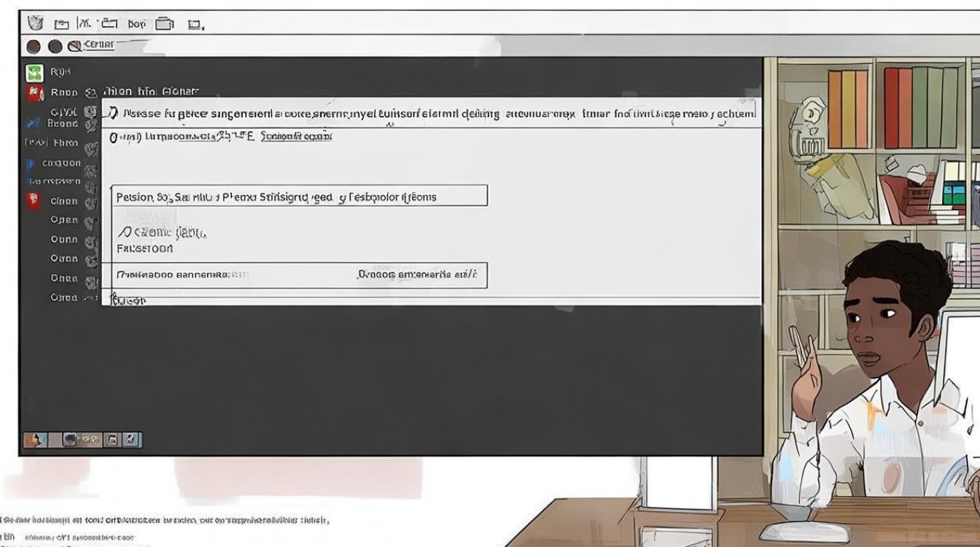
Task: Expand the first Onnn sidebar entry
Action: (64, 220)
